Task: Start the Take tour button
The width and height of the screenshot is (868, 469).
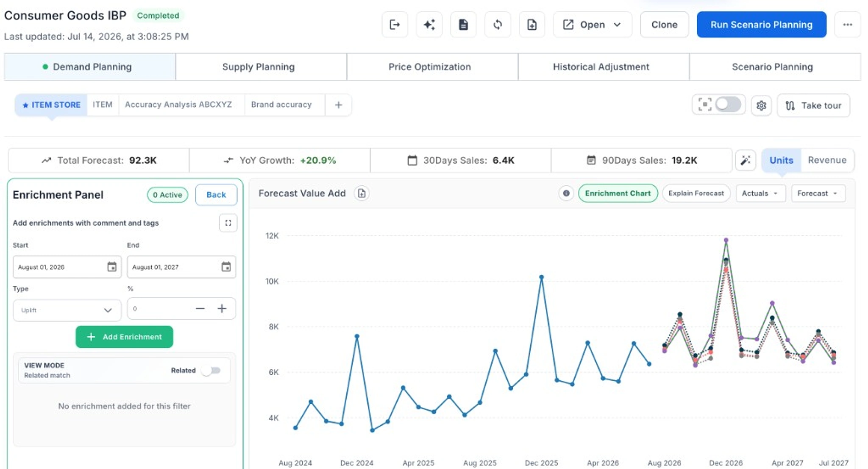Action: tap(813, 105)
